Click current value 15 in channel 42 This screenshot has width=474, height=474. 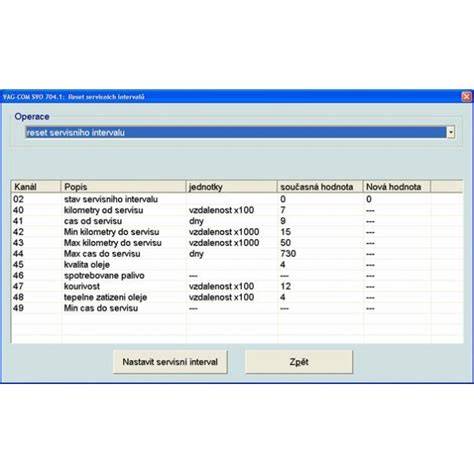click(x=286, y=232)
